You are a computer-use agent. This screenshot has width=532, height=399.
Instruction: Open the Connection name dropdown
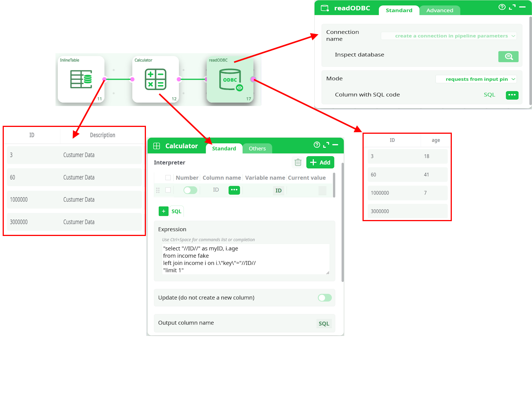tap(448, 36)
